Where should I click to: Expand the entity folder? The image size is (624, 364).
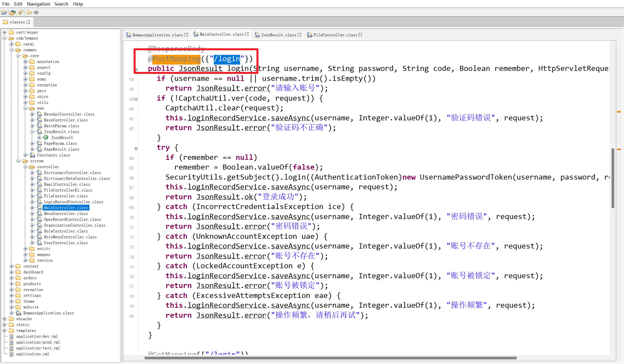tap(25, 249)
